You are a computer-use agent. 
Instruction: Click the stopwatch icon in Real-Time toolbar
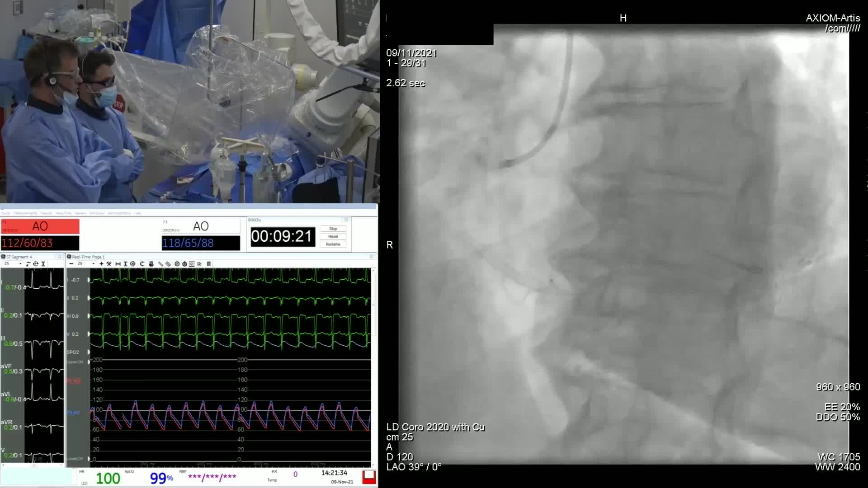[x=184, y=264]
